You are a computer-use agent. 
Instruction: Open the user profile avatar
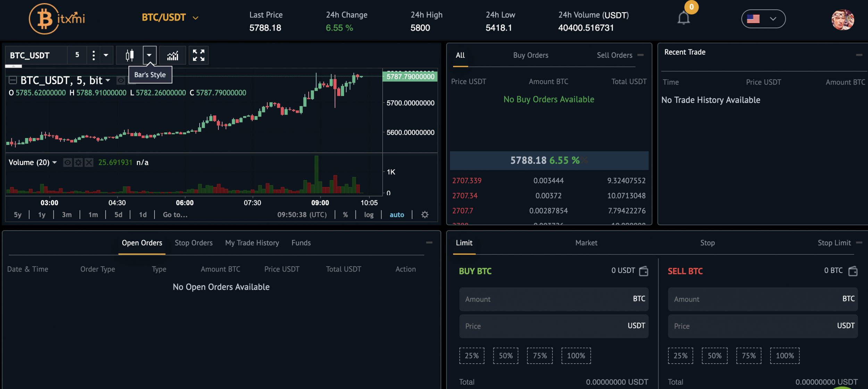[x=843, y=19]
